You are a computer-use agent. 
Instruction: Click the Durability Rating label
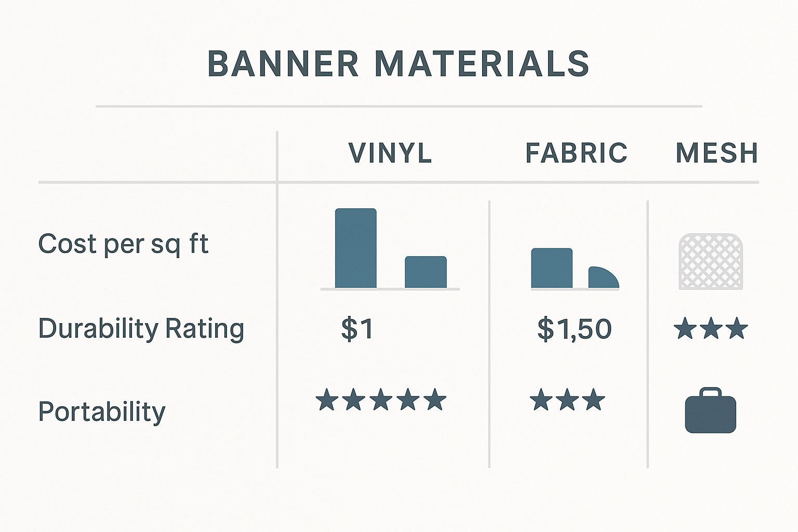click(x=141, y=329)
